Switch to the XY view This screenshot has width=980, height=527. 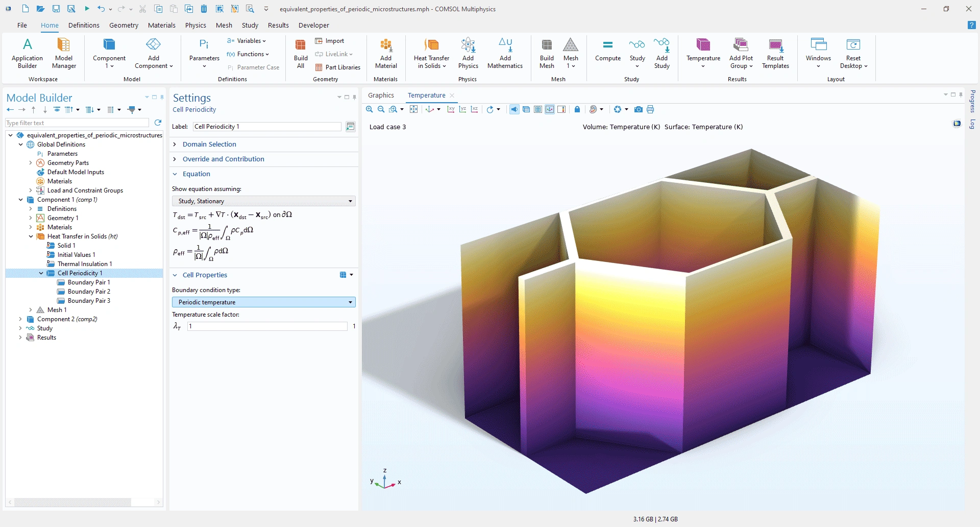(x=451, y=109)
